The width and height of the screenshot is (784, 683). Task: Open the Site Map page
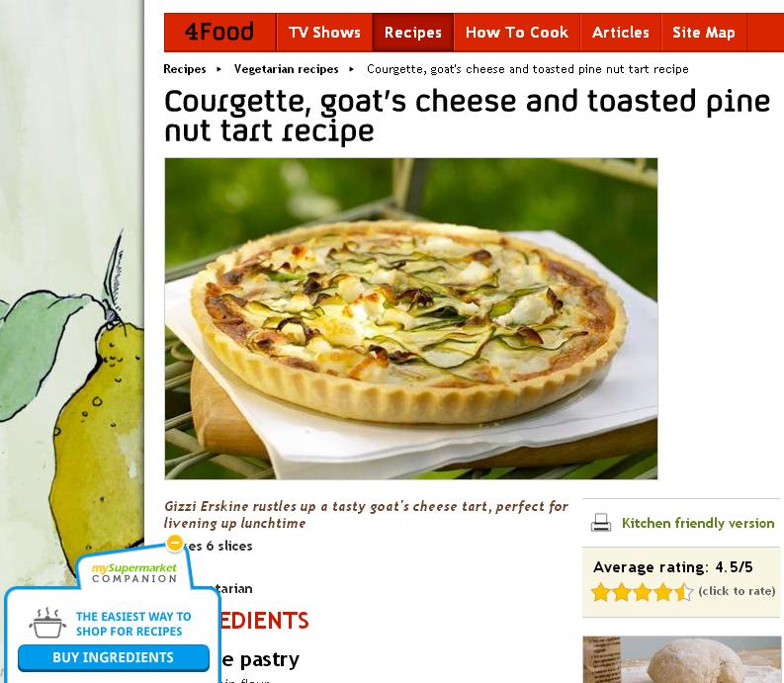(704, 33)
